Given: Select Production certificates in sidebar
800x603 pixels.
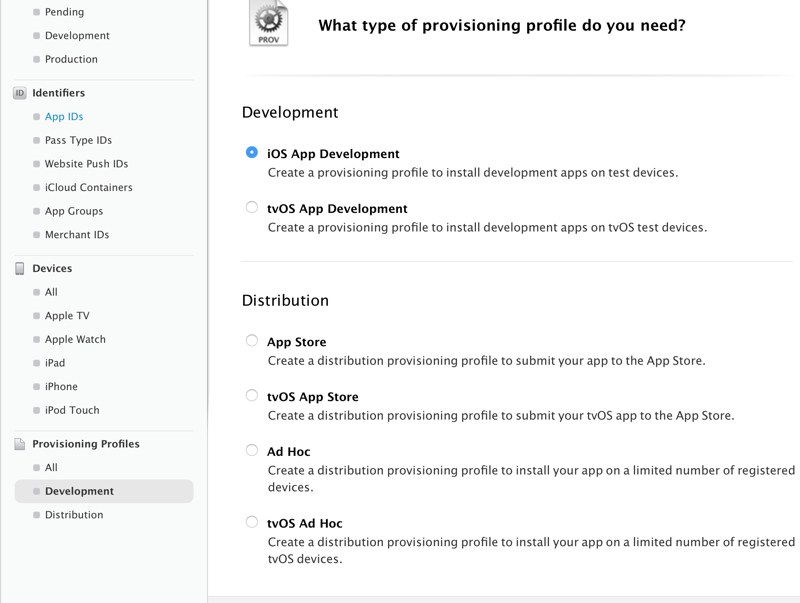Looking at the screenshot, I should coord(71,60).
